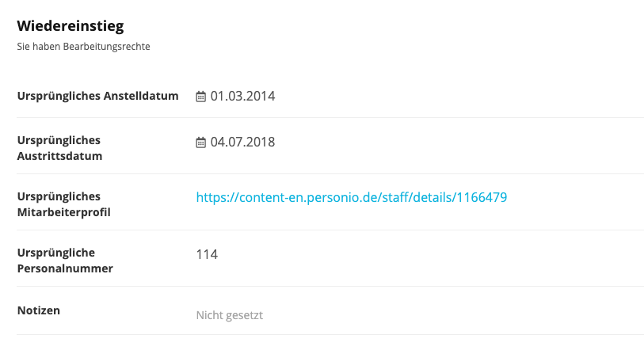Click the Wiedereinstieg section heading

[x=70, y=26]
